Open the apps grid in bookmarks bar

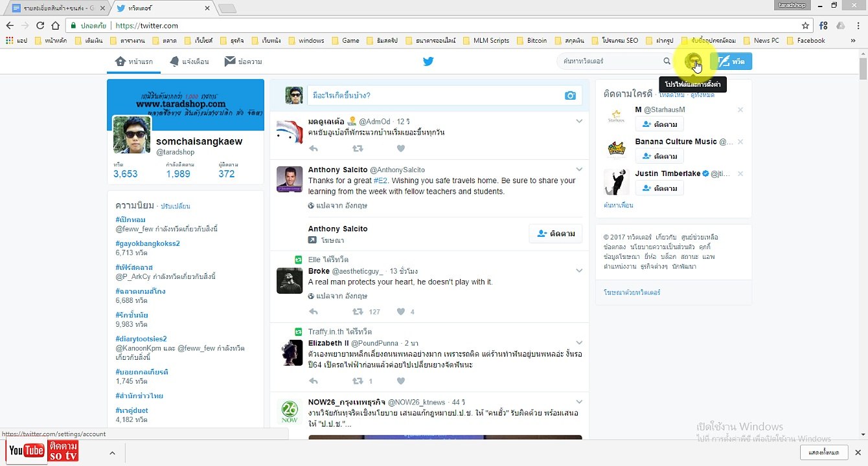17,40
